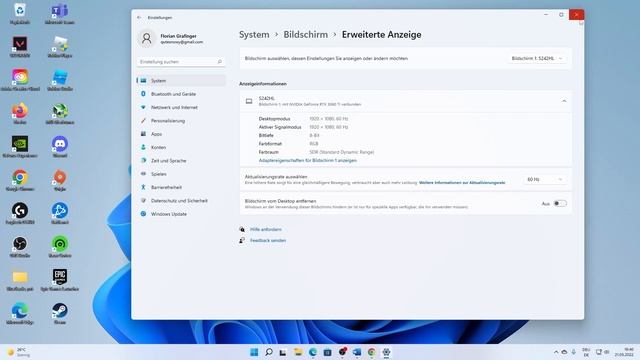Image resolution: width=640 pixels, height=360 pixels.
Task: Click 'Feedback senden' link
Action: tap(268, 240)
